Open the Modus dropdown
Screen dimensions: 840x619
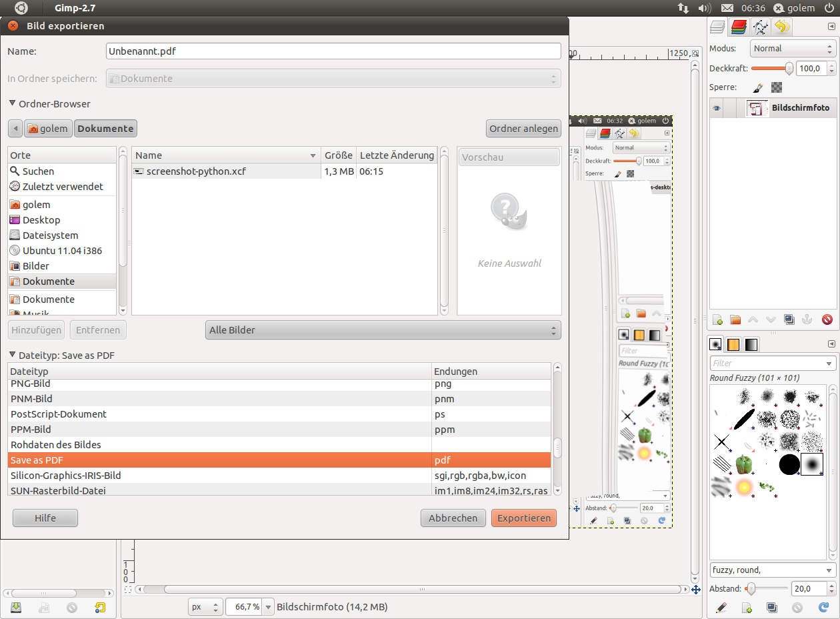pyautogui.click(x=792, y=49)
